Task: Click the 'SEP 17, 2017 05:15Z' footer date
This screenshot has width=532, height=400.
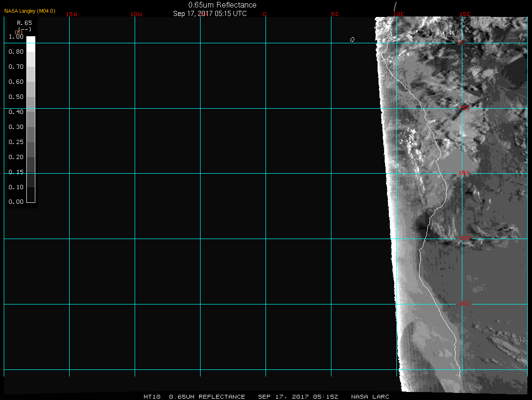Action: 298,397
